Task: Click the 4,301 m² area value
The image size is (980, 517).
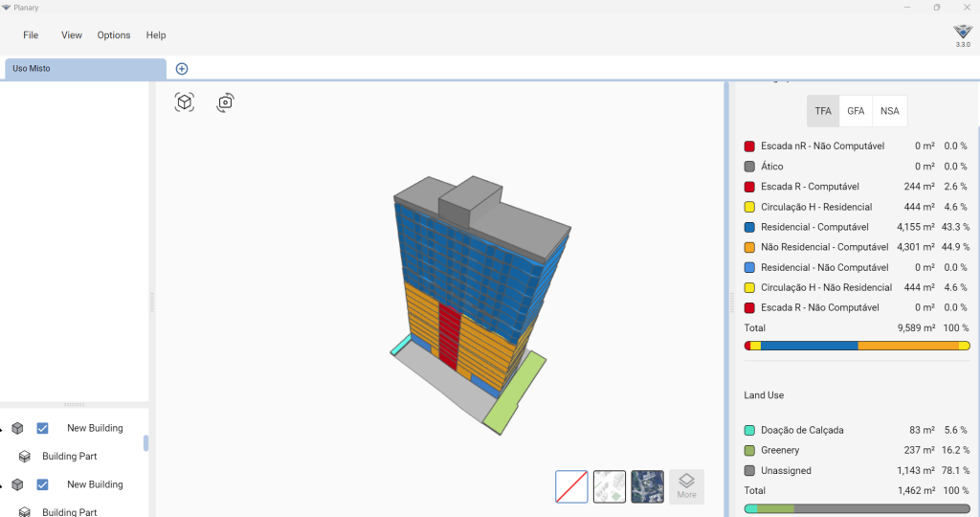Action: point(916,247)
